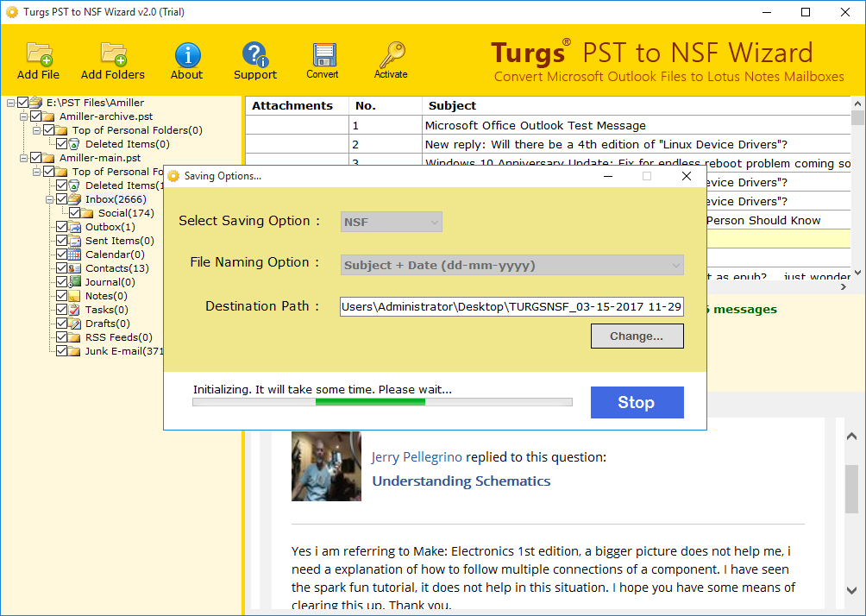
Task: Collapse the Amiller-archive.pst tree node
Action: (x=24, y=116)
